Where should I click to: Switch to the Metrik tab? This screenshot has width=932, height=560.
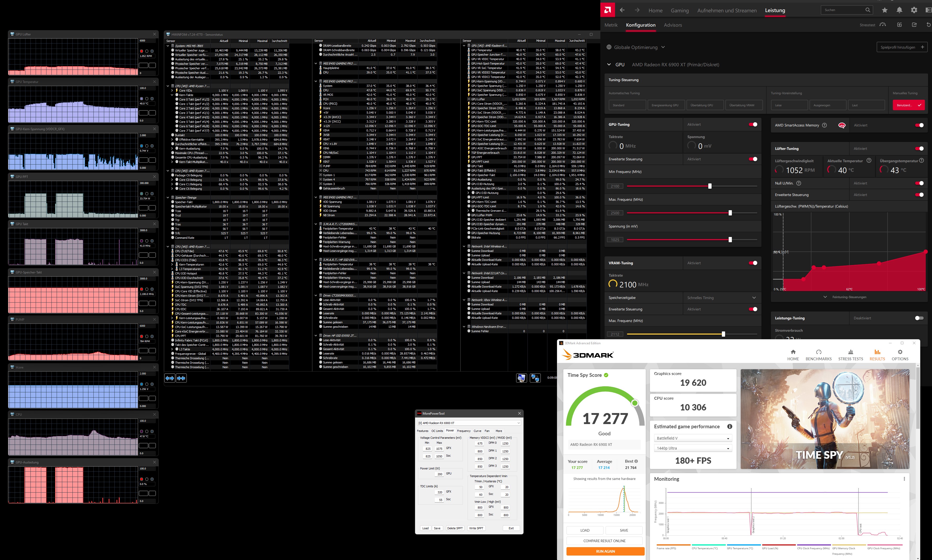pyautogui.click(x=611, y=25)
